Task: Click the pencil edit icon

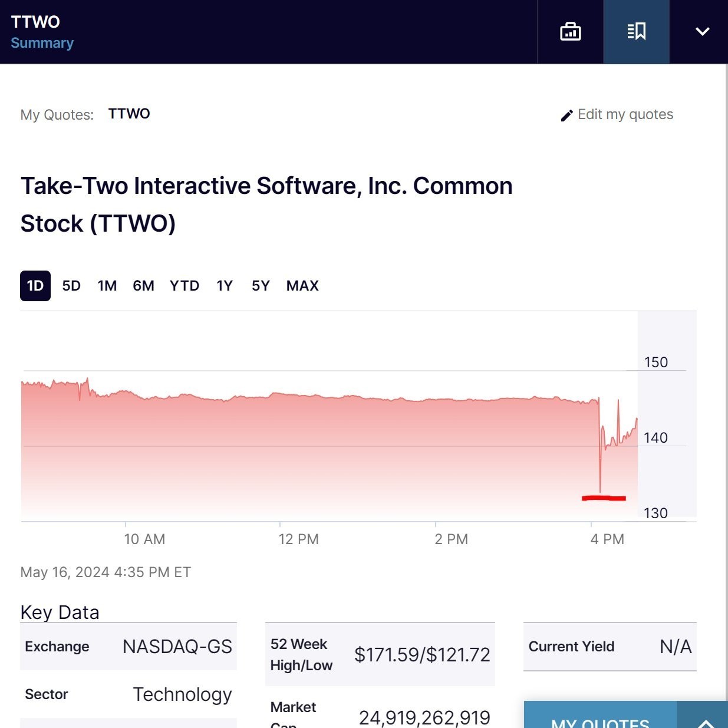Action: coord(566,116)
